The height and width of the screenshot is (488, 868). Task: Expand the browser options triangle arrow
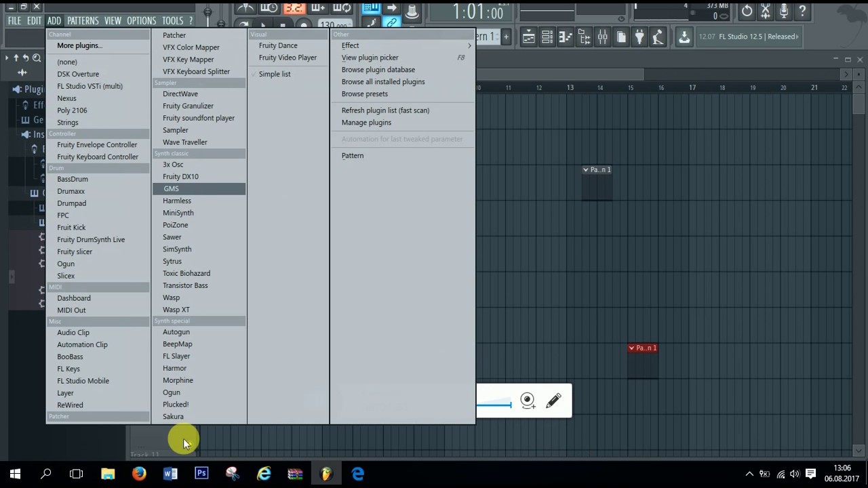[x=7, y=58]
